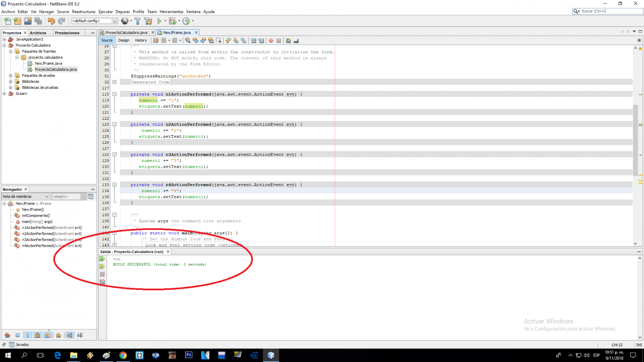Click the Next Bookmark icon

pyautogui.click(x=236, y=40)
